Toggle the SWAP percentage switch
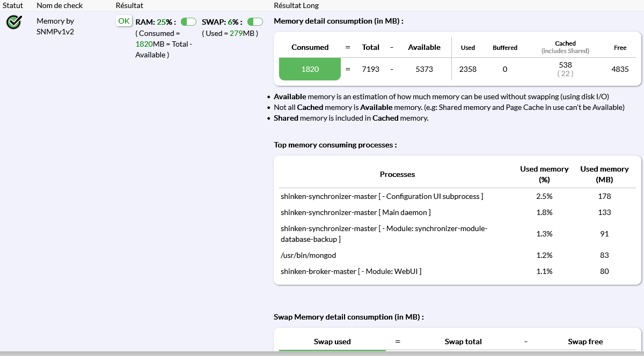The height and width of the screenshot is (356, 644). coord(255,22)
